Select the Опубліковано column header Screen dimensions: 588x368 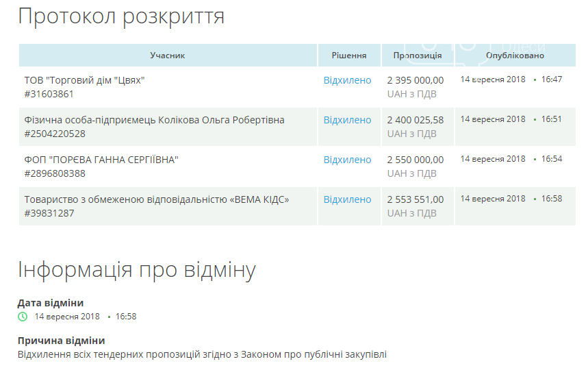[515, 56]
